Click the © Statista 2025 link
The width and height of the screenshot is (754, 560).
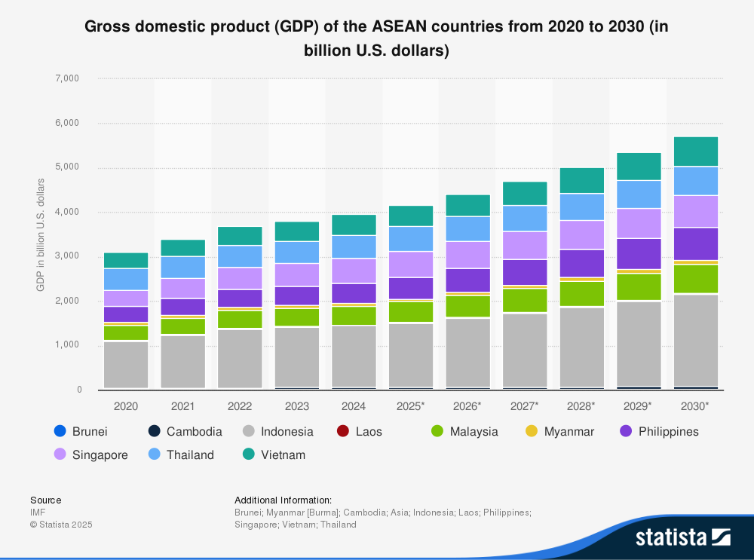[60, 525]
